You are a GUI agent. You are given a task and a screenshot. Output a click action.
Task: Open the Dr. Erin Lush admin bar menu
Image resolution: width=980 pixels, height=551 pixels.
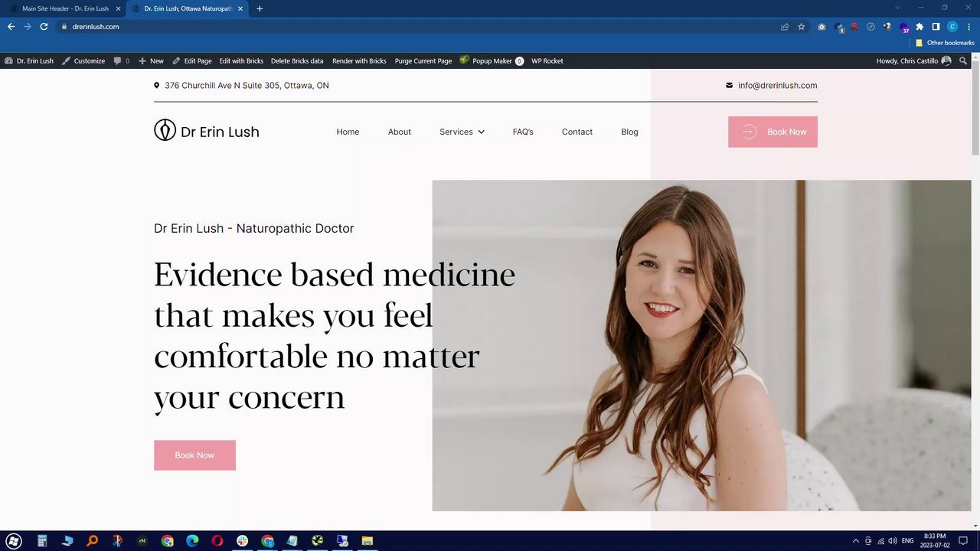click(29, 61)
